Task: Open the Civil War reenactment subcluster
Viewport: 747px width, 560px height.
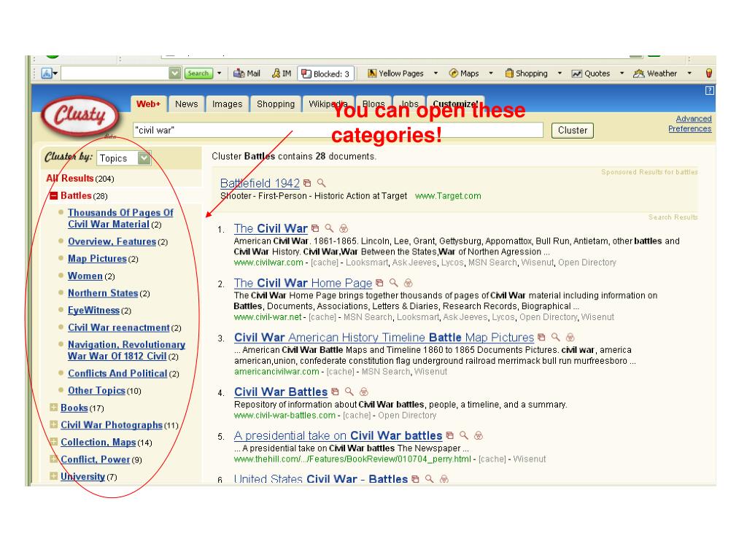Action: click(119, 327)
